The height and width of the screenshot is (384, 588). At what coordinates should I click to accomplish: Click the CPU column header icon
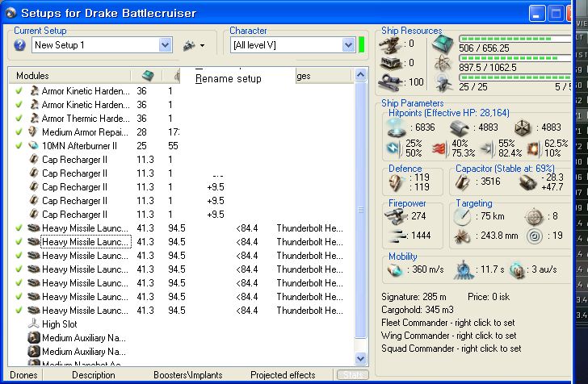coord(147,75)
